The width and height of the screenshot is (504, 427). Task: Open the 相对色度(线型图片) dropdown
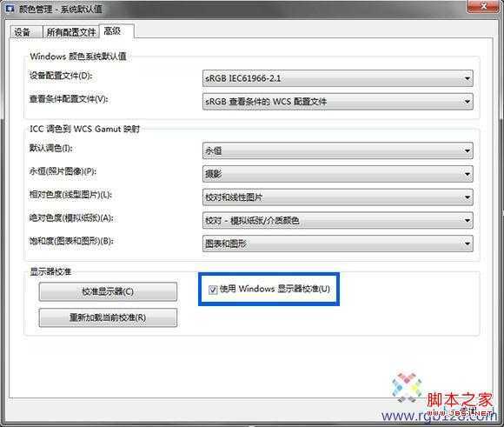pos(337,197)
